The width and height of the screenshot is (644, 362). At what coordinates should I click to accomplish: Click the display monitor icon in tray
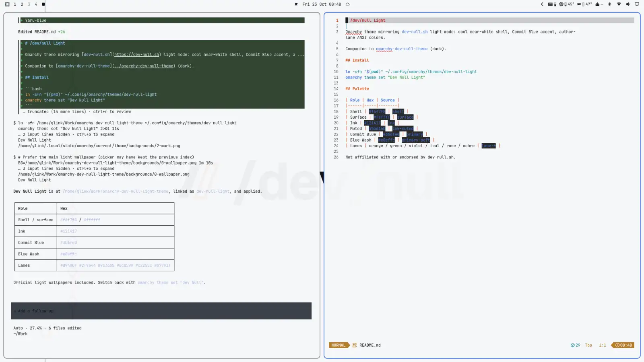[x=637, y=4]
